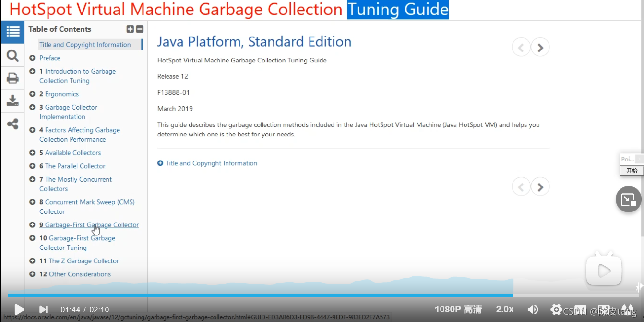Expand chapter 3 Garbage Collector Implementation
644x322 pixels.
[x=32, y=107]
